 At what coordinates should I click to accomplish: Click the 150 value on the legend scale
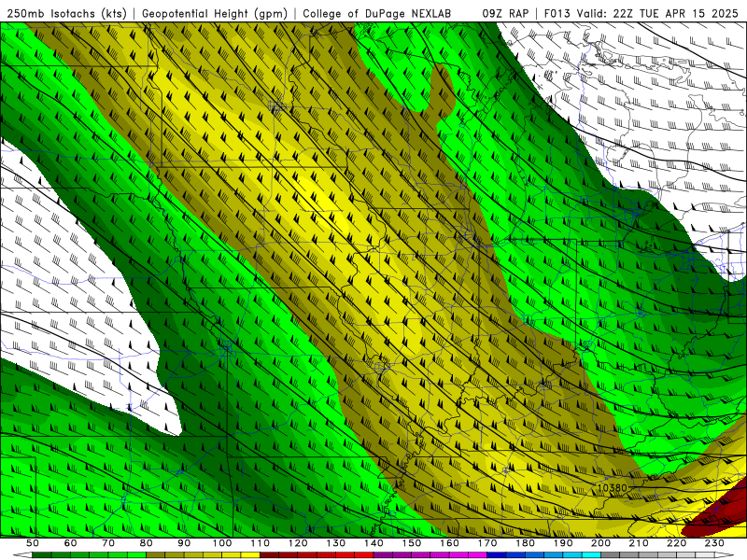point(412,543)
